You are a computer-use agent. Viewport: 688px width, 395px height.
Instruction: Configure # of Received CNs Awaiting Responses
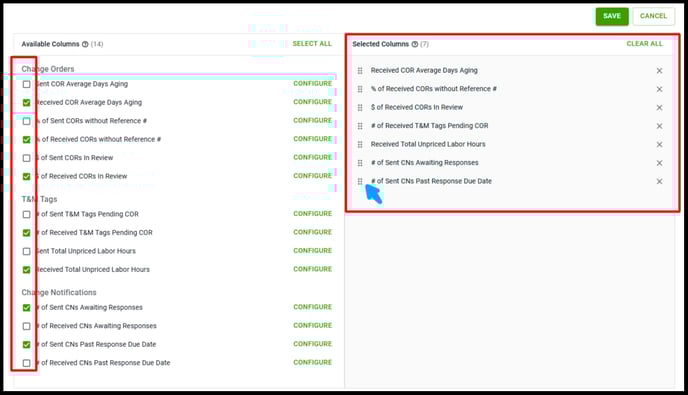point(312,325)
